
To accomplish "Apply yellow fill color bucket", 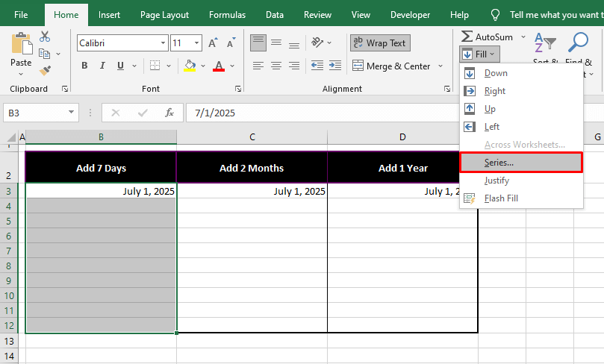I will click(190, 66).
